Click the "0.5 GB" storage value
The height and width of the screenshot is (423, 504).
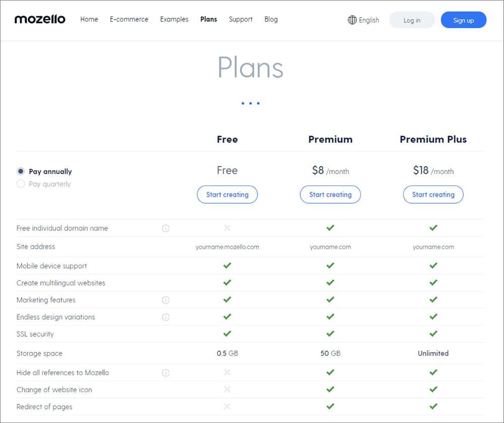coord(227,353)
